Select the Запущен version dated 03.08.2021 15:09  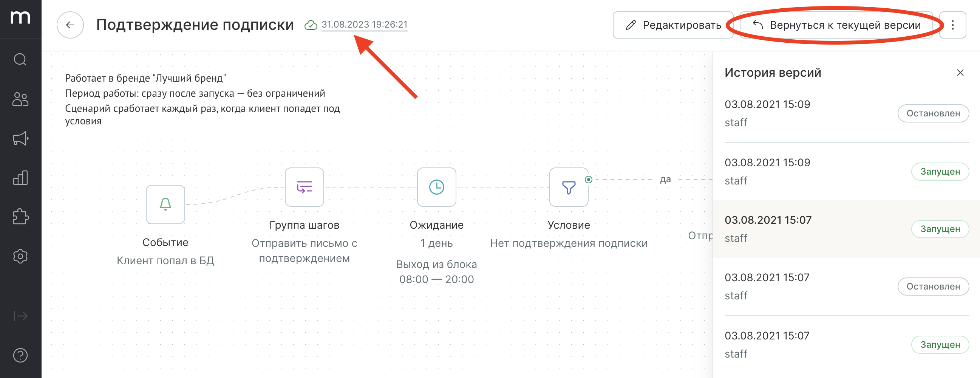[x=847, y=171]
